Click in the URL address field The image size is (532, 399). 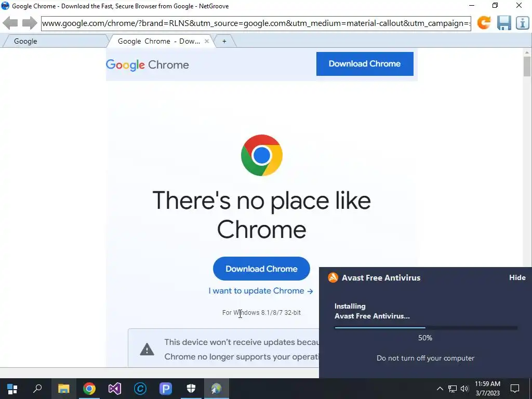(256, 23)
